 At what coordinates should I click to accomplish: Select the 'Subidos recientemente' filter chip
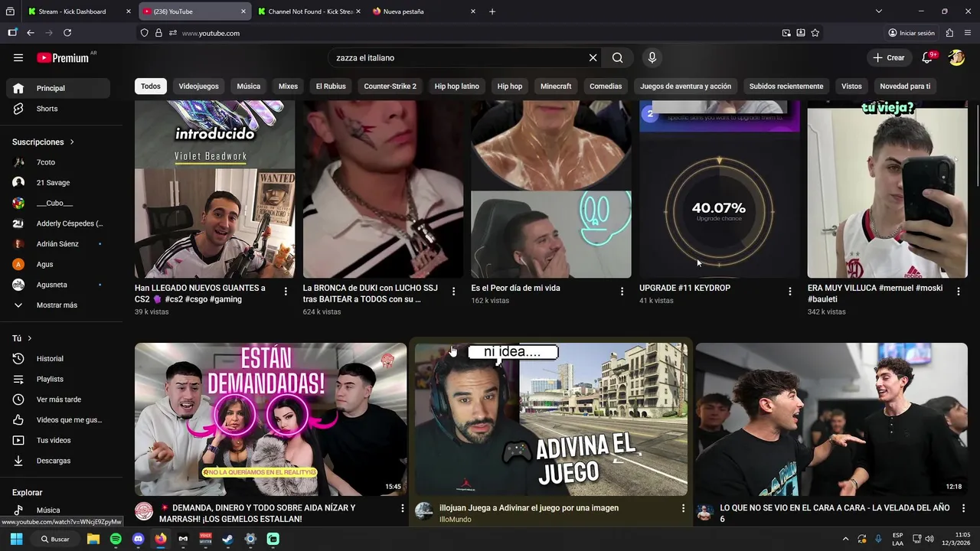[786, 86]
